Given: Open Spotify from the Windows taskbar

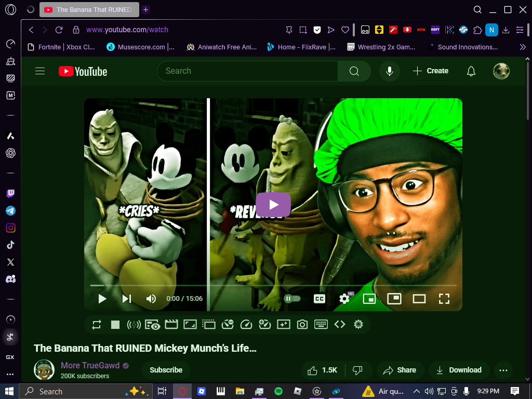Looking at the screenshot, I should (278, 391).
